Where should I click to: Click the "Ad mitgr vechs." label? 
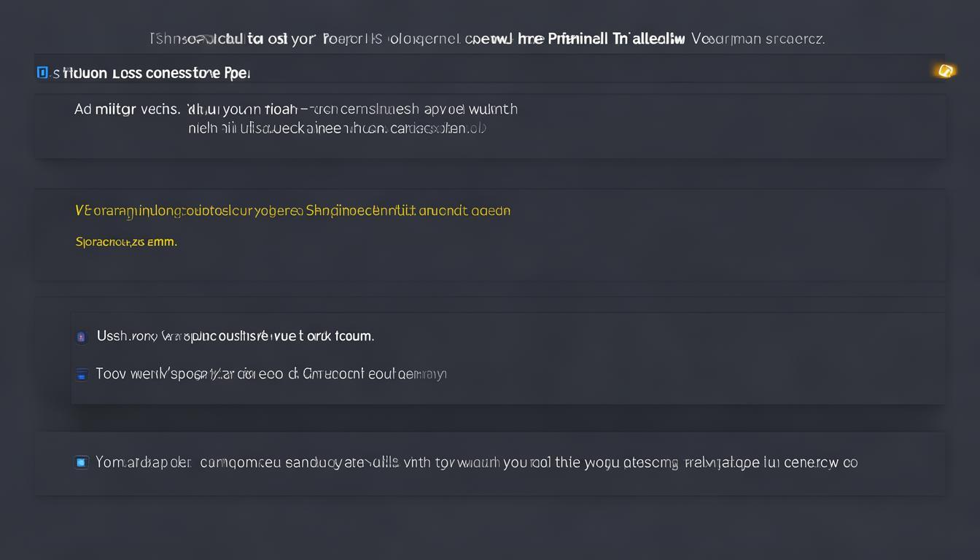coord(127,109)
